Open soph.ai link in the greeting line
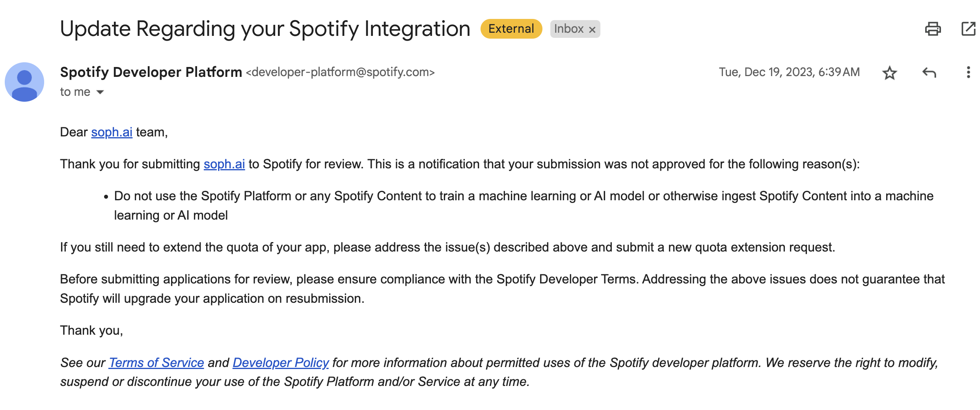Image resolution: width=980 pixels, height=410 pixels. (112, 132)
